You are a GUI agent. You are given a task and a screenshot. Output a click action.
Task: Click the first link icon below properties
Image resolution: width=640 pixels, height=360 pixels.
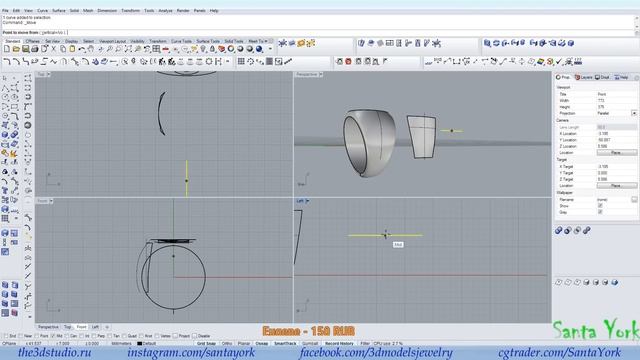pos(559,231)
